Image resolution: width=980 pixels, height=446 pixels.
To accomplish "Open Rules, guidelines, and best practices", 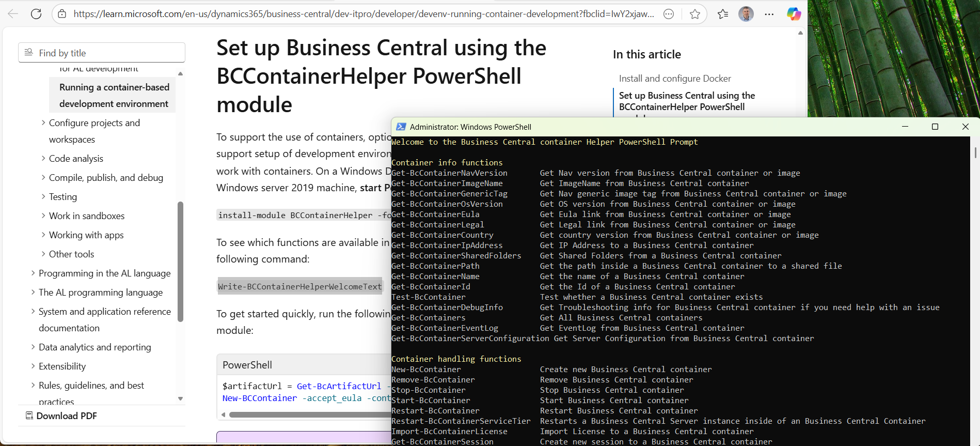I will click(x=91, y=393).
